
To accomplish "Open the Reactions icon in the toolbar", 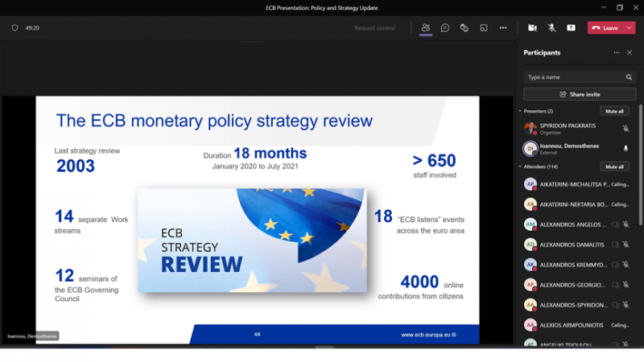I will 464,28.
